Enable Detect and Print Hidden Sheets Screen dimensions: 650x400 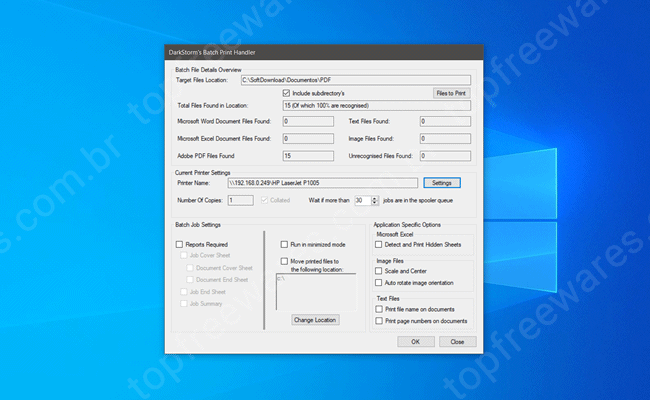[x=378, y=244]
